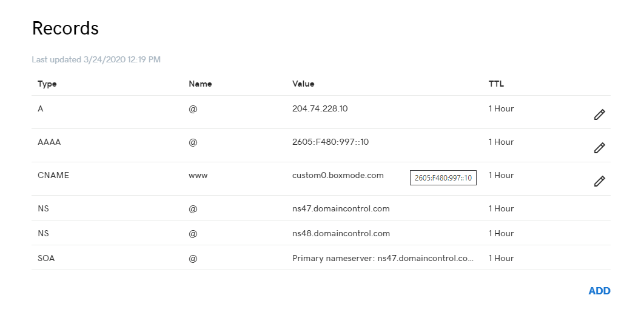Edit the A record pencil icon
The height and width of the screenshot is (318, 644).
click(599, 114)
